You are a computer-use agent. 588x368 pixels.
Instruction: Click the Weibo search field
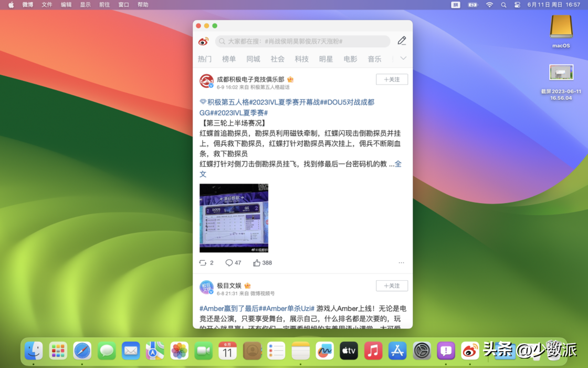[x=302, y=42]
